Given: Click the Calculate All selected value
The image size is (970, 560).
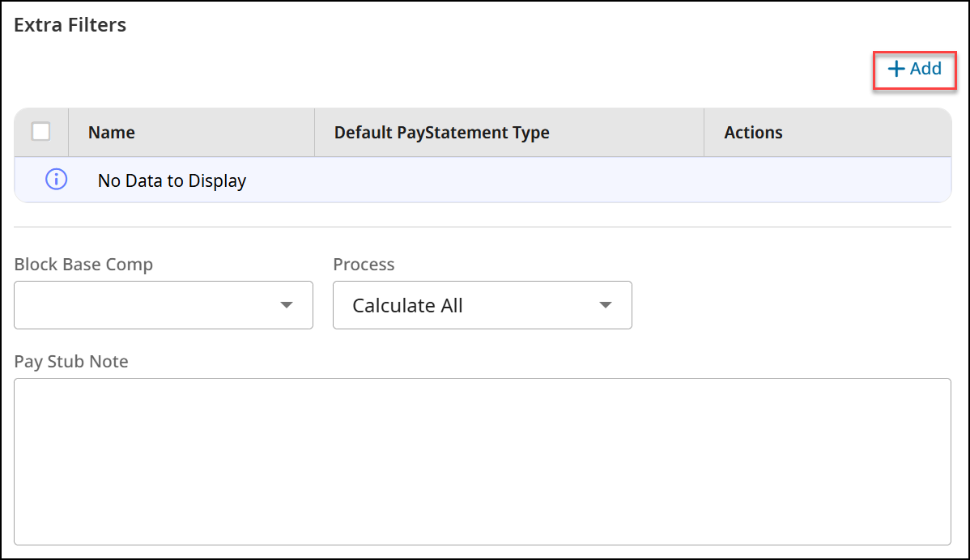Looking at the screenshot, I should 407,306.
